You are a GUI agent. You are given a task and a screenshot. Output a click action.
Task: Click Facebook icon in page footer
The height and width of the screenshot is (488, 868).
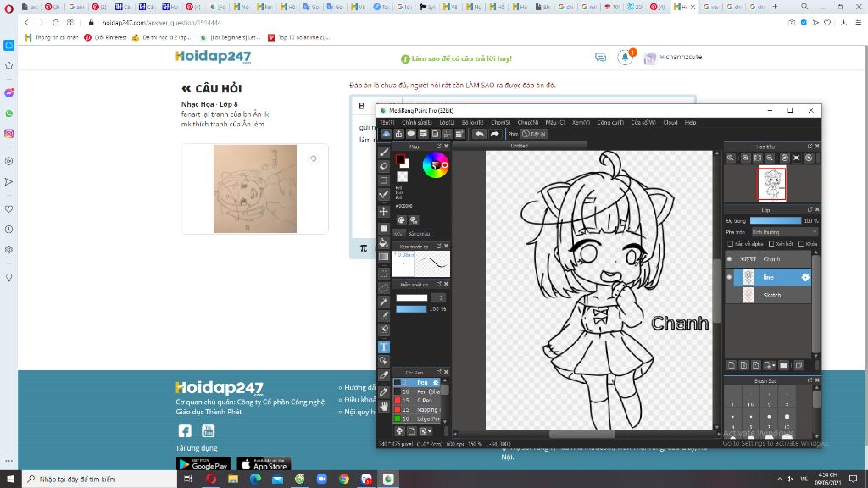pyautogui.click(x=185, y=431)
